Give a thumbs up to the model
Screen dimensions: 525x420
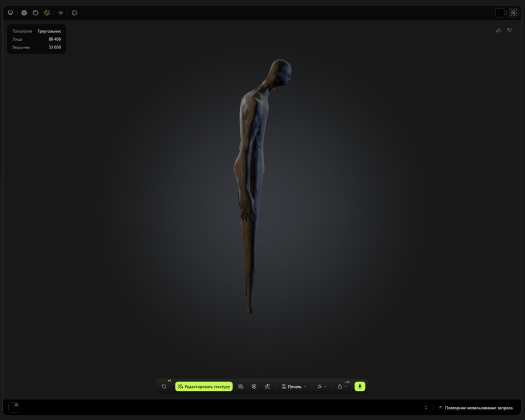[x=499, y=30]
